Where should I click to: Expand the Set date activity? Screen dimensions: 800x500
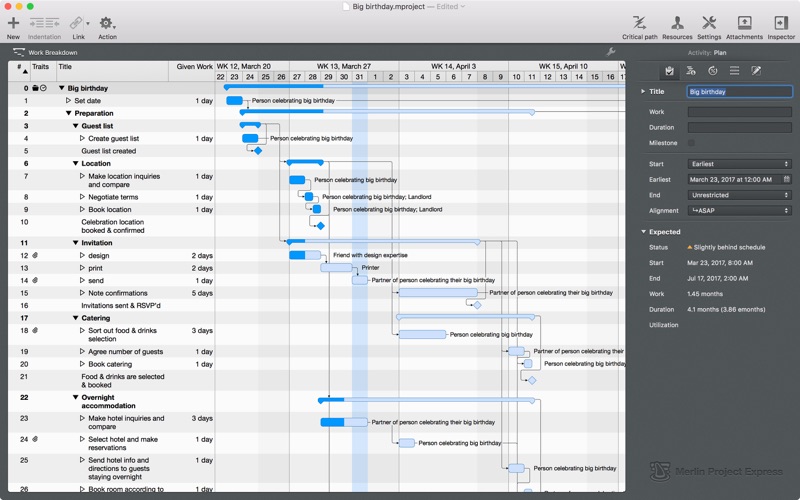pyautogui.click(x=69, y=101)
